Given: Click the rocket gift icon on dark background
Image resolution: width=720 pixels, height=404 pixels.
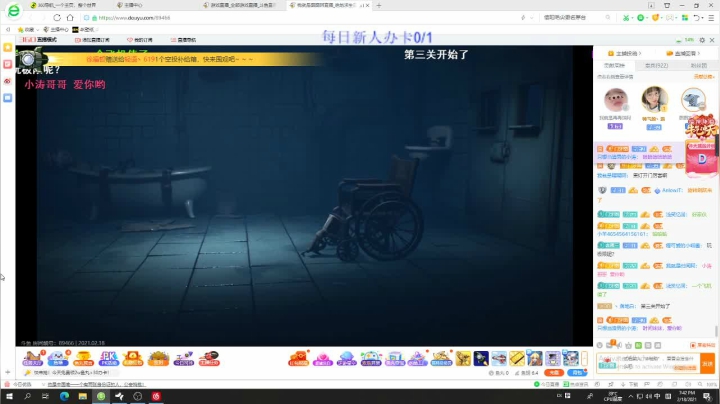Looking at the screenshot, I should [481, 358].
